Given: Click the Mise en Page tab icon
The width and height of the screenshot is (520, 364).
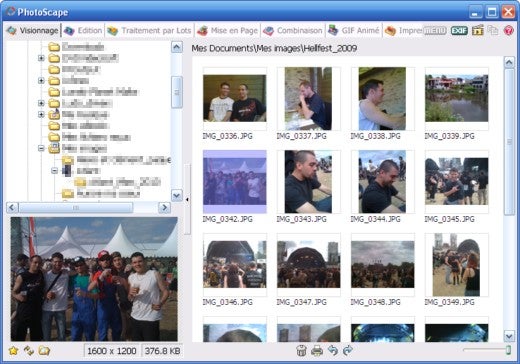Looking at the screenshot, I should click(x=202, y=31).
